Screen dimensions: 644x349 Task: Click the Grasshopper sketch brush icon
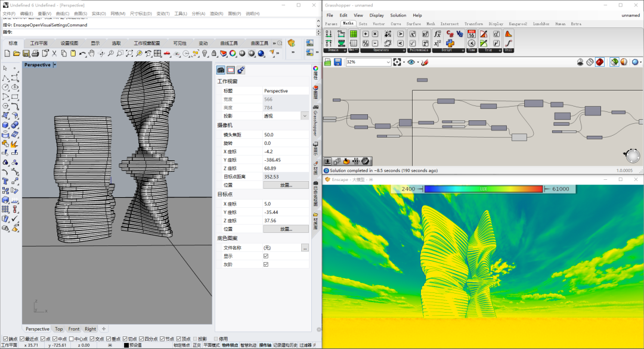coord(425,62)
